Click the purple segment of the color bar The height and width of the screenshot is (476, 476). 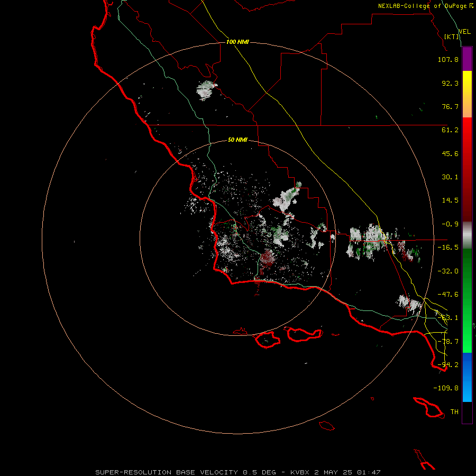[x=467, y=59]
